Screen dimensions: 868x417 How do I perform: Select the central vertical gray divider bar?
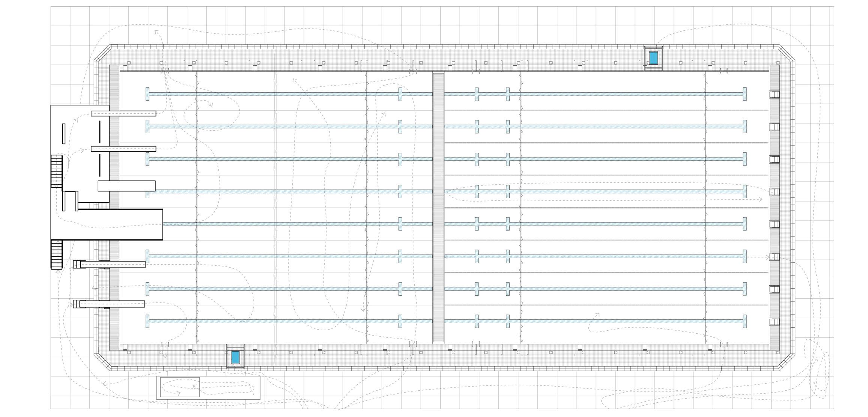pyautogui.click(x=438, y=208)
